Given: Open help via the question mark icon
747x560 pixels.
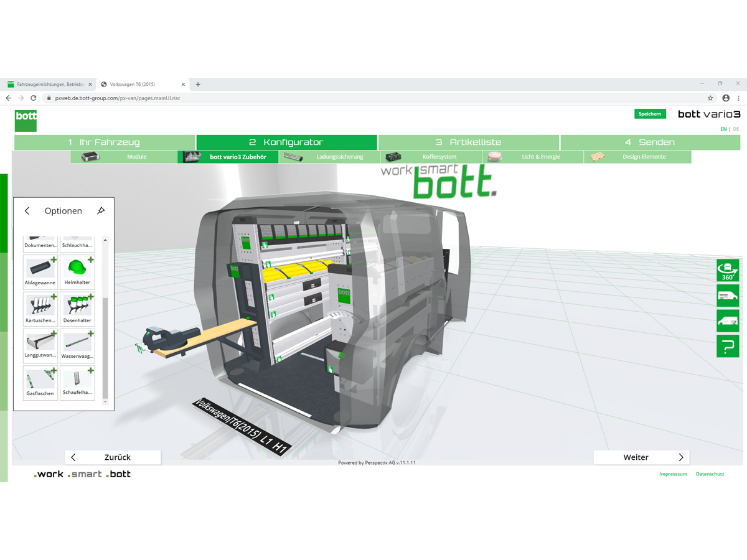Looking at the screenshot, I should (x=728, y=346).
